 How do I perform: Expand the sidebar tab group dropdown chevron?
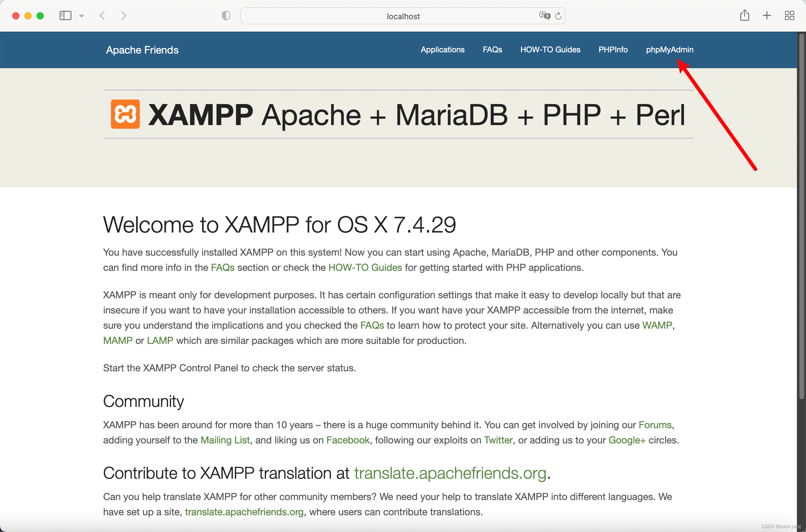[81, 16]
